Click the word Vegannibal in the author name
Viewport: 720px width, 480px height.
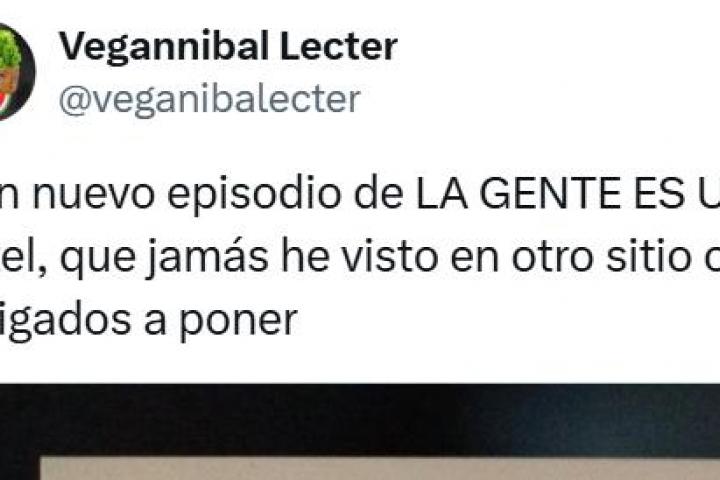coord(163,46)
